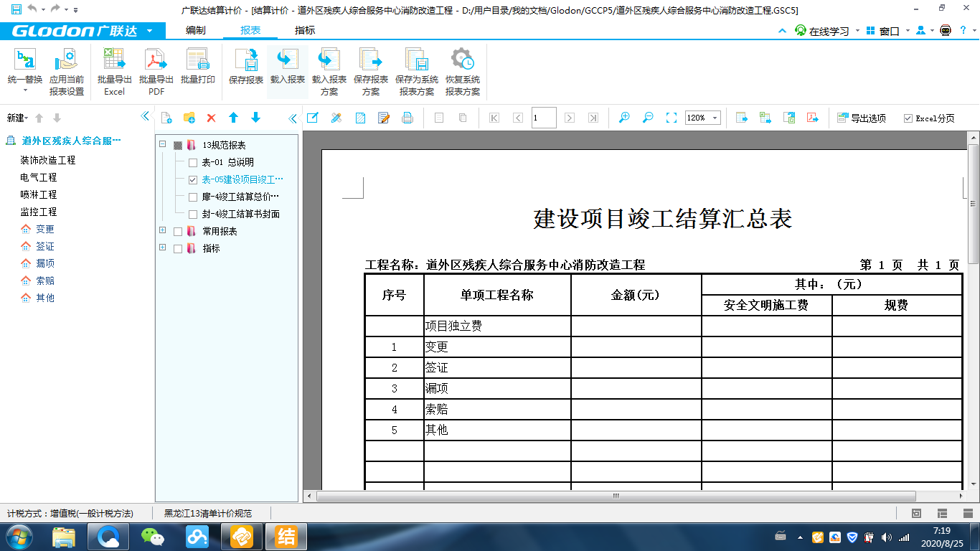
Task: Select 变更 in project tree
Action: point(45,229)
